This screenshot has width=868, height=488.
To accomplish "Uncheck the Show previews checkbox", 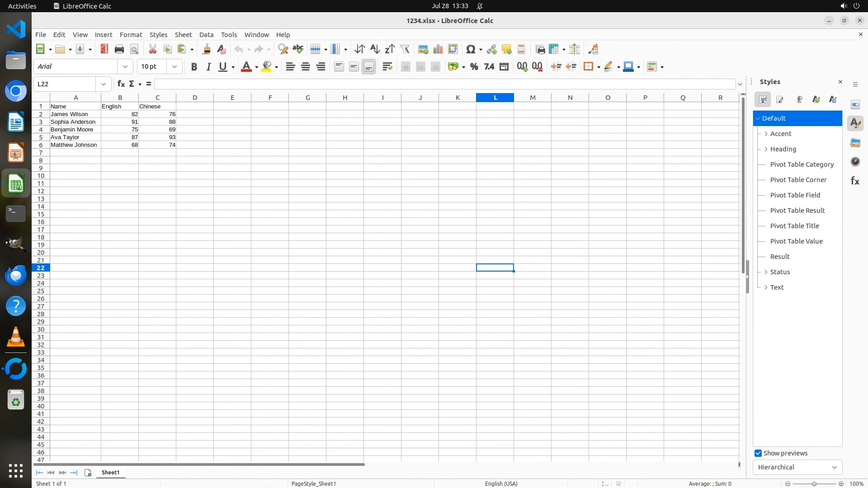I will click(758, 453).
